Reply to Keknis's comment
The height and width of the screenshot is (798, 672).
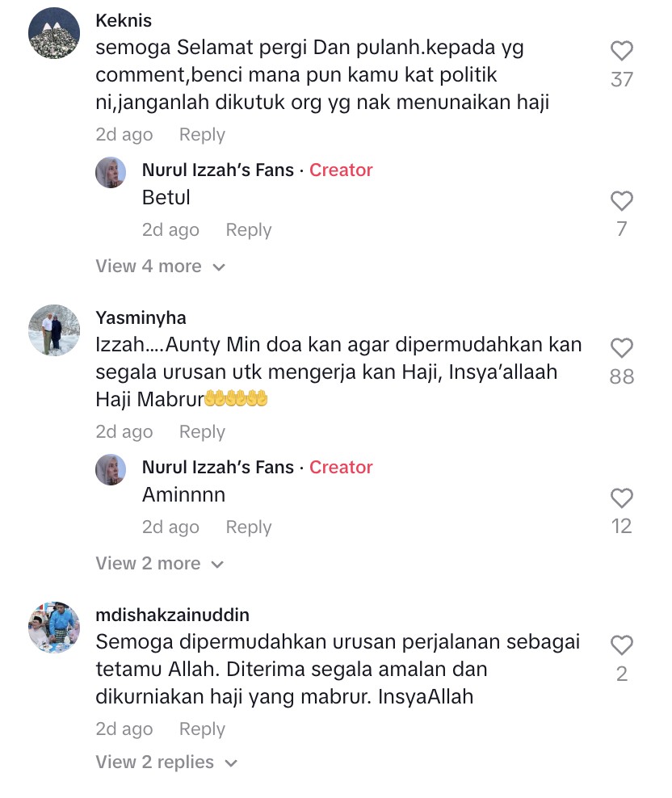(x=202, y=134)
